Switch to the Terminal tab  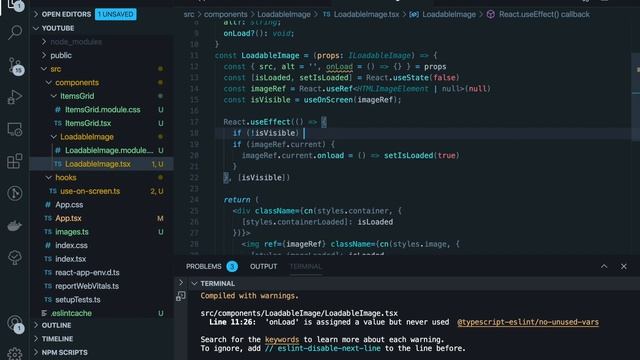[x=305, y=267]
